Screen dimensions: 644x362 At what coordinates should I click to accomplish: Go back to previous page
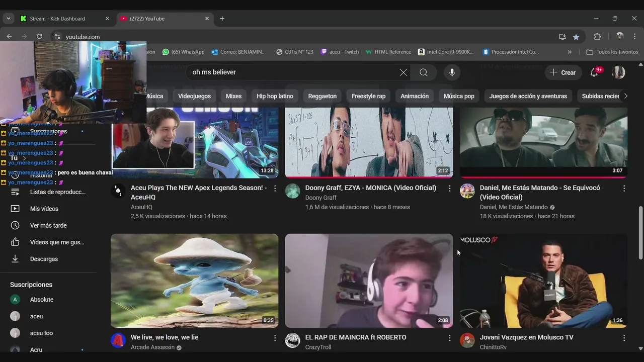pos(9,37)
